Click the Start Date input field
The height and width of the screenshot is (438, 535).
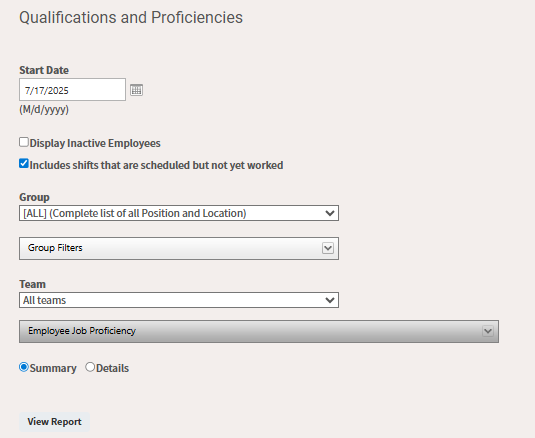click(x=72, y=90)
